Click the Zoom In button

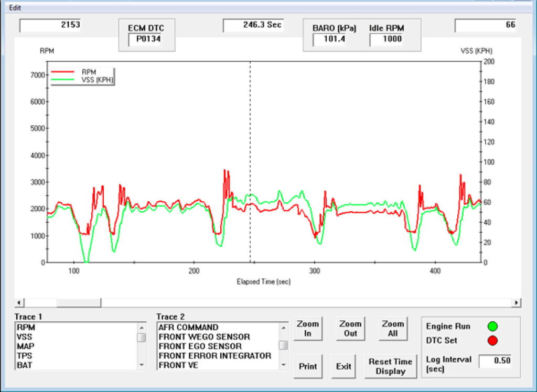[307, 329]
